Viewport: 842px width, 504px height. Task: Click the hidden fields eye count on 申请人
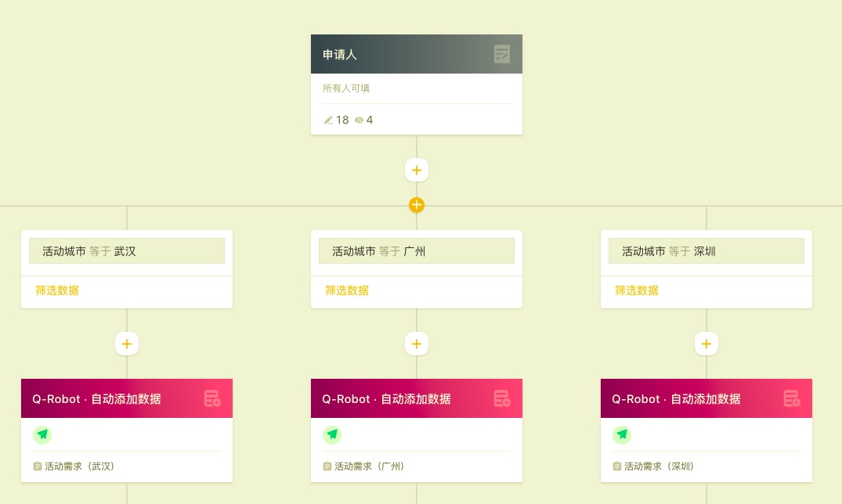(x=364, y=120)
